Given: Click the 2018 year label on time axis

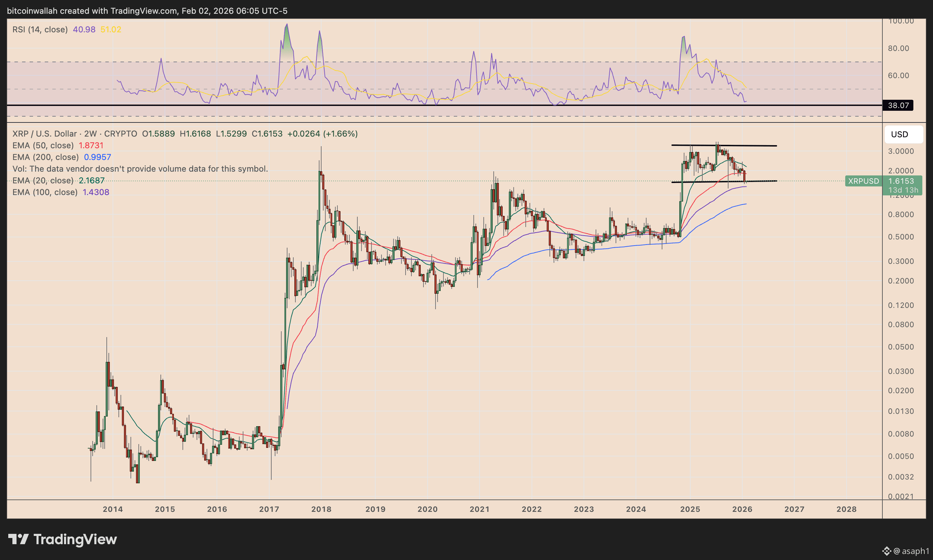Looking at the screenshot, I should pos(321,509).
